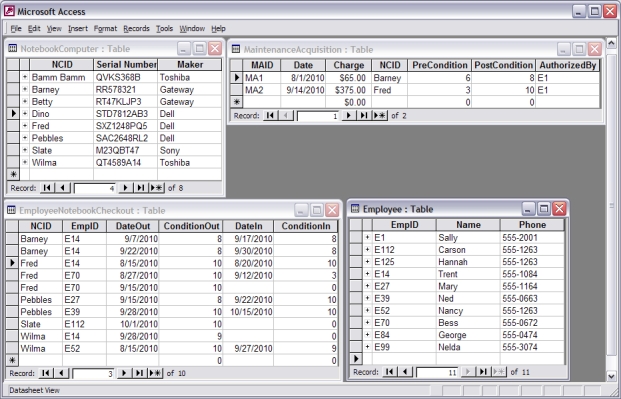Open the File menu
621x399 pixels.
click(x=16, y=29)
